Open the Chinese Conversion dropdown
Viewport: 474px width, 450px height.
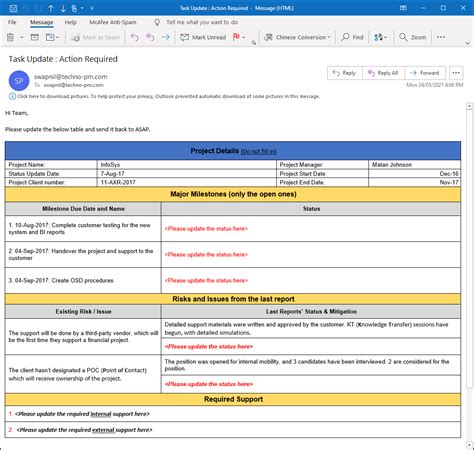[x=297, y=37]
